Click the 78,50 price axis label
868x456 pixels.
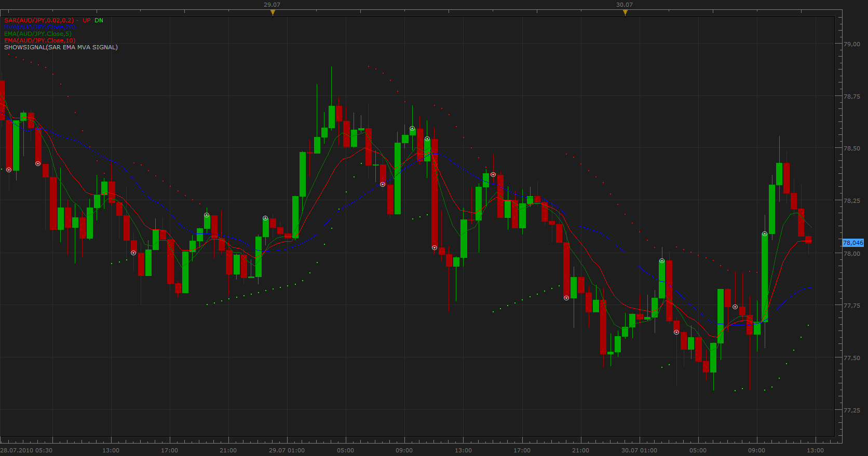pos(851,148)
